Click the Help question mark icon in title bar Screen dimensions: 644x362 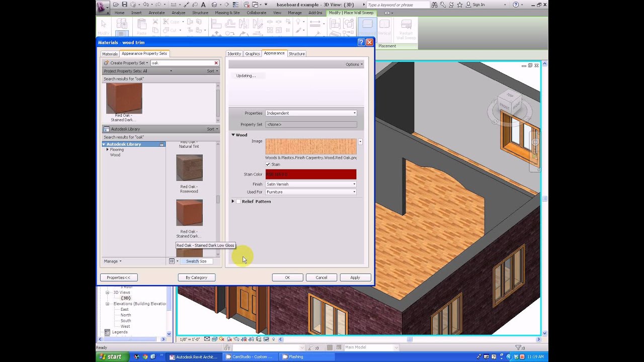515,5
